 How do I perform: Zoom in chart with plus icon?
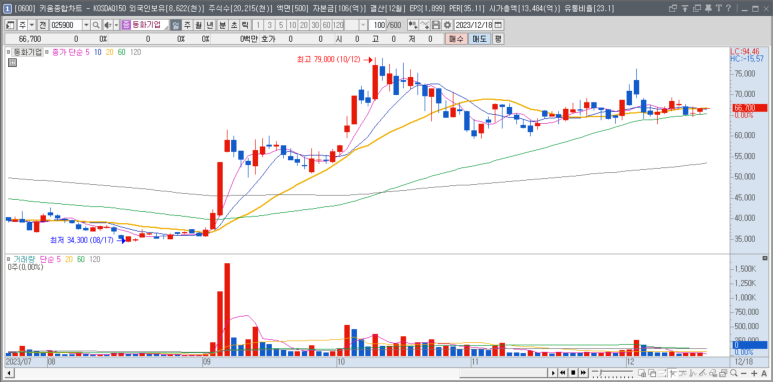coord(754,373)
